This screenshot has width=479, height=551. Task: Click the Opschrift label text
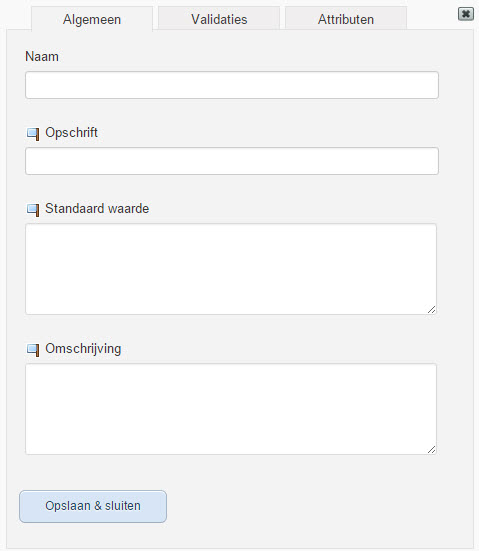pos(71,133)
